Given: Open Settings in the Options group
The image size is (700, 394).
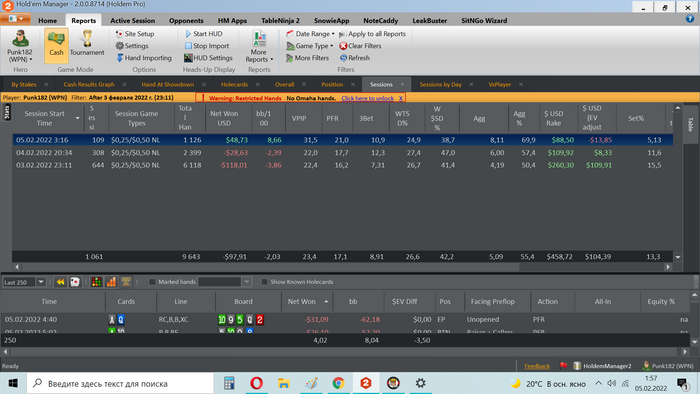Looking at the screenshot, I should pyautogui.click(x=132, y=46).
